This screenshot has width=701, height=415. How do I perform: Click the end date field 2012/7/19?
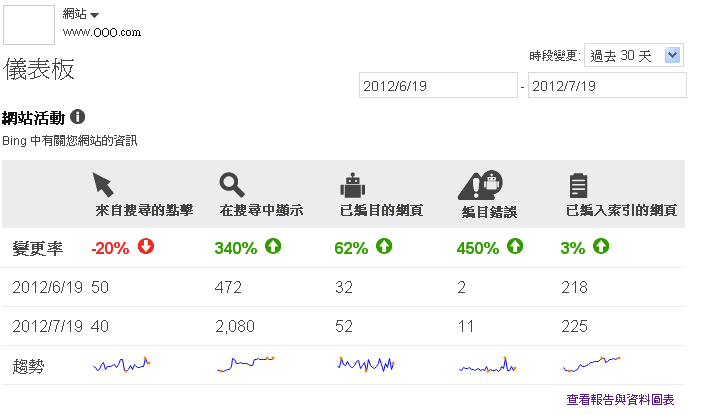click(607, 86)
